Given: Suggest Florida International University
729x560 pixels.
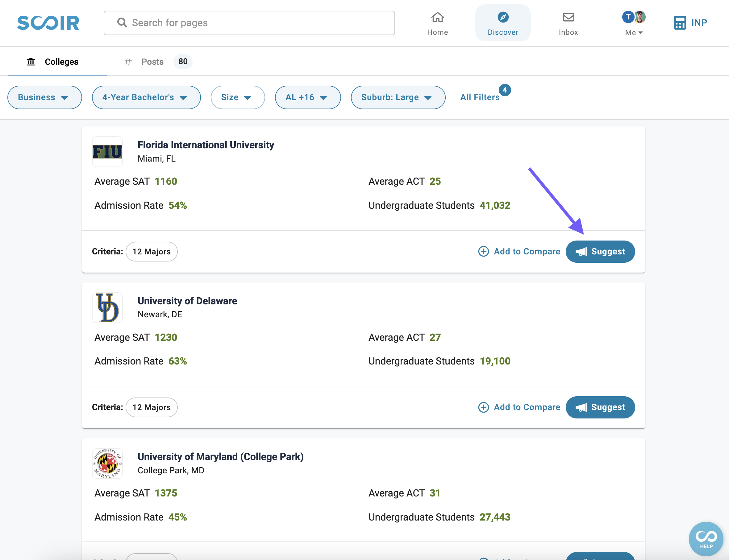Looking at the screenshot, I should point(600,252).
